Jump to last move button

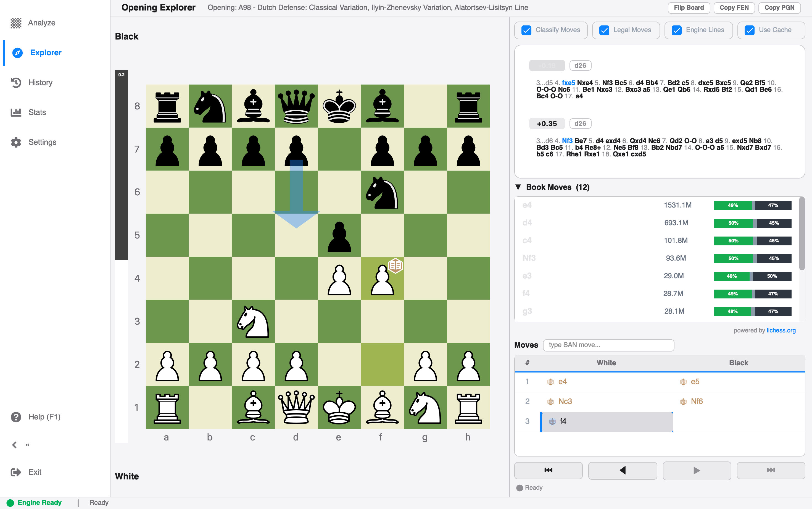pyautogui.click(x=771, y=470)
